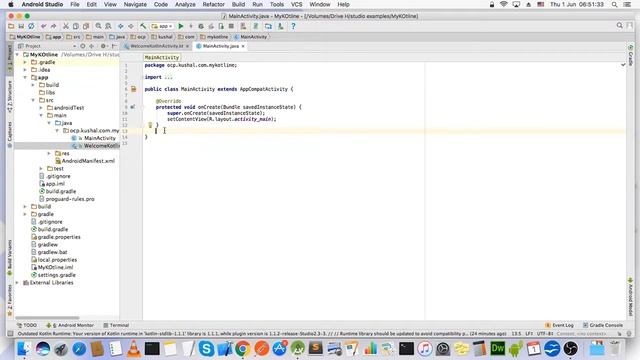This screenshot has height=360, width=640.
Task: Click the Search Everywhere magnifier icon
Action: pos(620,25)
